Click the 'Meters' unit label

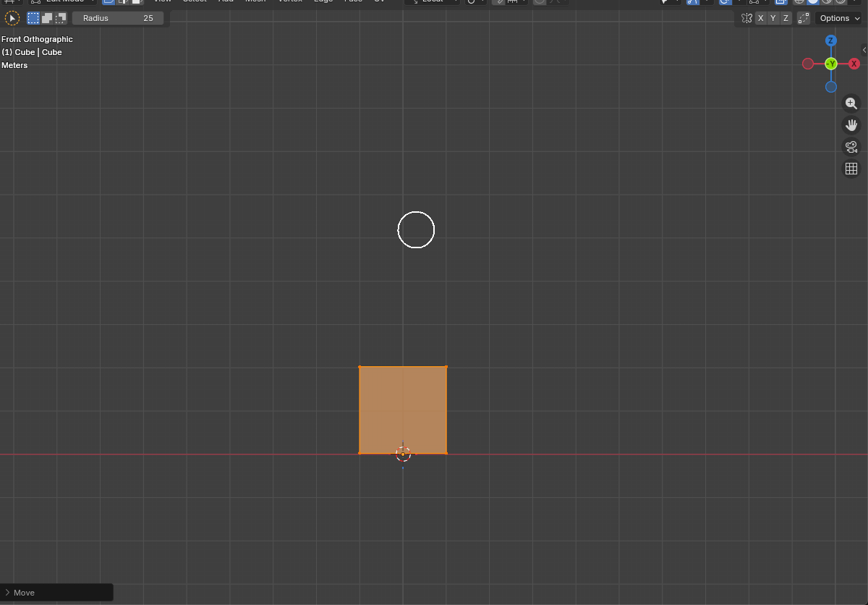click(14, 65)
